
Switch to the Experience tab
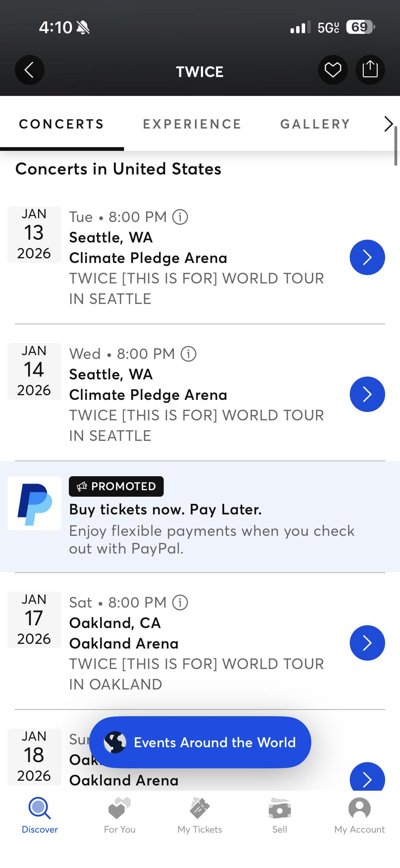[x=192, y=124]
